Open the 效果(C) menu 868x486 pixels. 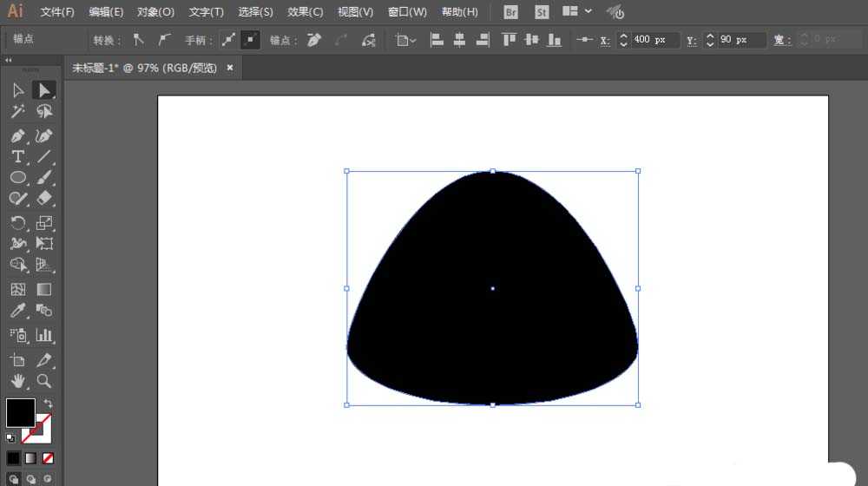tap(305, 12)
